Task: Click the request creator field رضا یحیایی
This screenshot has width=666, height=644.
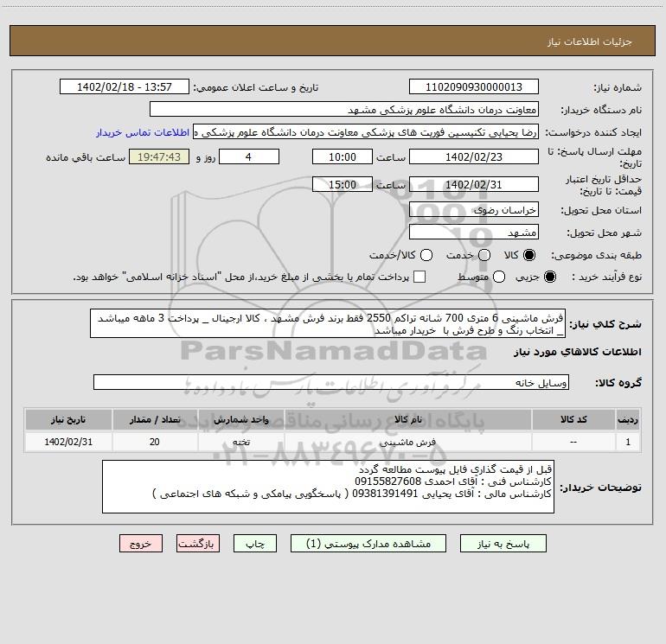Action: pyautogui.click(x=366, y=132)
